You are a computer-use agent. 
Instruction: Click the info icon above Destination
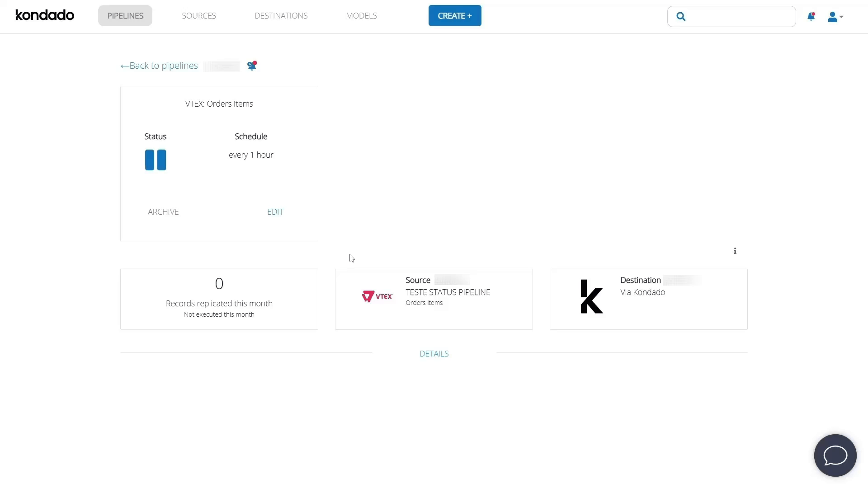tap(735, 251)
